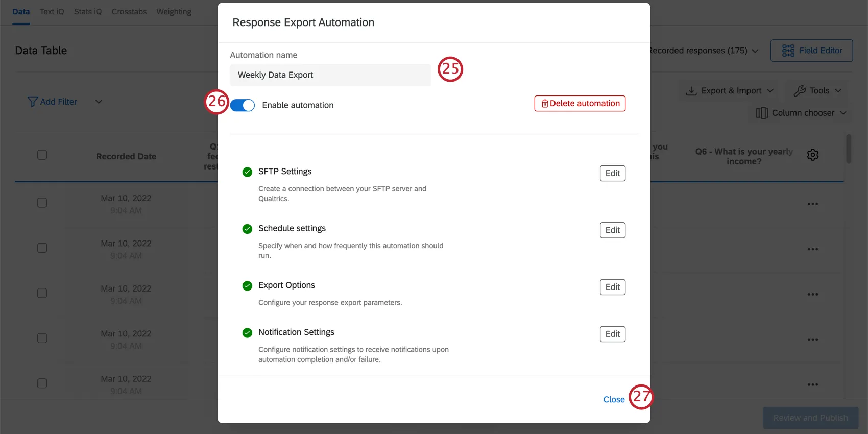Screen dimensions: 868x434
Task: Click the data table vertical scrollbar
Action: click(x=849, y=149)
